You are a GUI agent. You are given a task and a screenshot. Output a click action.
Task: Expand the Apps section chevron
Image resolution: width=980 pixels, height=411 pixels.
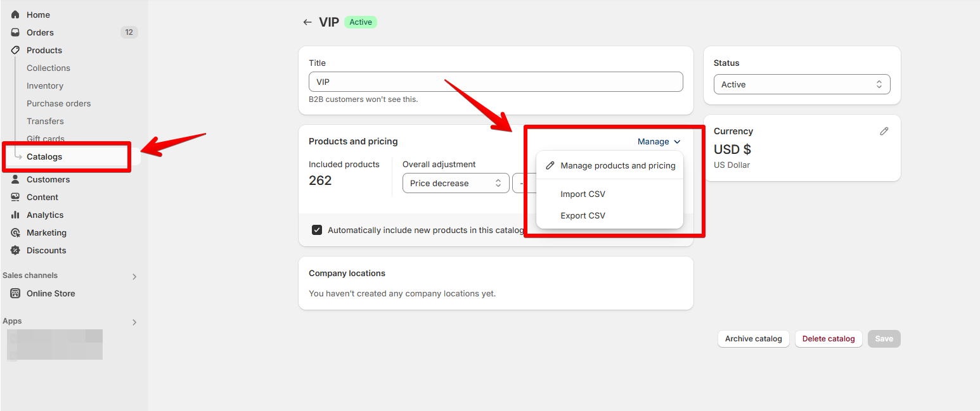(x=134, y=322)
